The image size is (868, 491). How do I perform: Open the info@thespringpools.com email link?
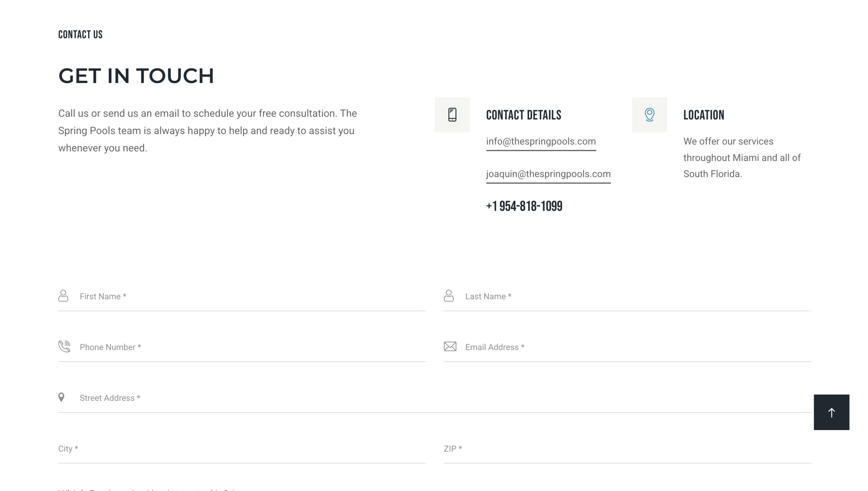click(541, 141)
